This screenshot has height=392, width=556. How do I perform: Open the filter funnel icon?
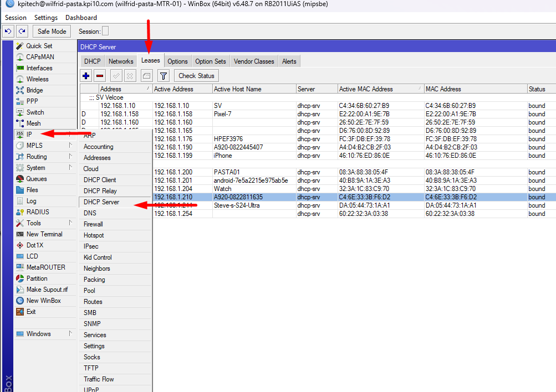(163, 76)
